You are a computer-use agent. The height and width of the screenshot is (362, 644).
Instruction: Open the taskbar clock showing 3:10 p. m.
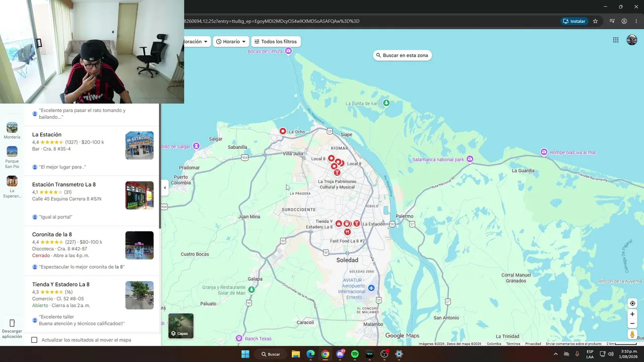pyautogui.click(x=629, y=354)
